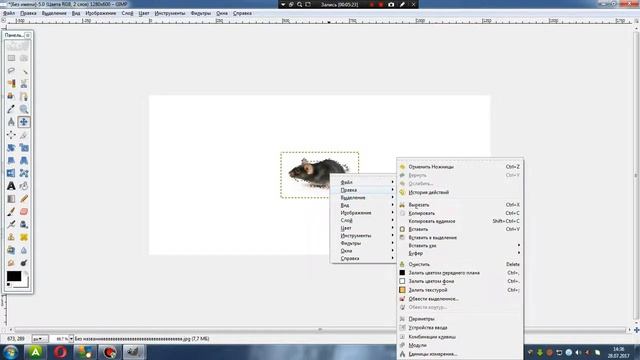Image resolution: width=640 pixels, height=360 pixels.
Task: Expand Слой in the context menu
Action: 363,220
